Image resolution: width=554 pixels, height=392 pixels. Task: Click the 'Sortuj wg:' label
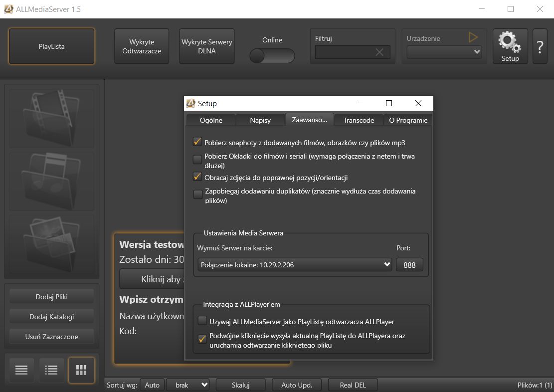(x=122, y=386)
